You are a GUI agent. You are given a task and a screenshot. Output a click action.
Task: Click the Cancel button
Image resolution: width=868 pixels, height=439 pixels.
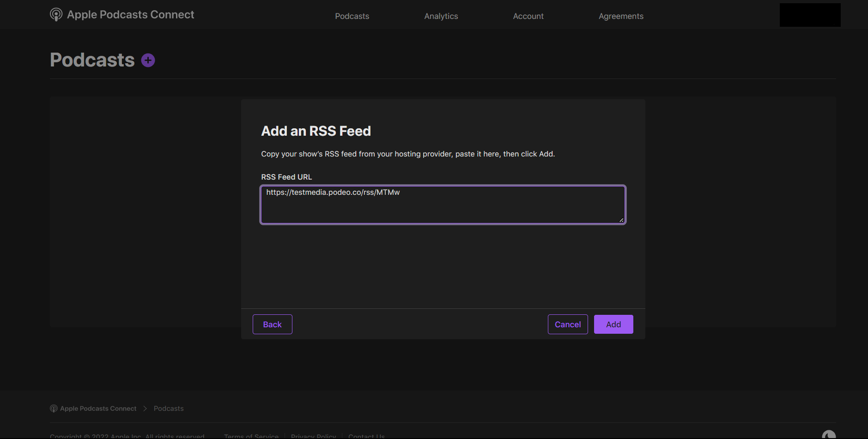[x=568, y=325]
